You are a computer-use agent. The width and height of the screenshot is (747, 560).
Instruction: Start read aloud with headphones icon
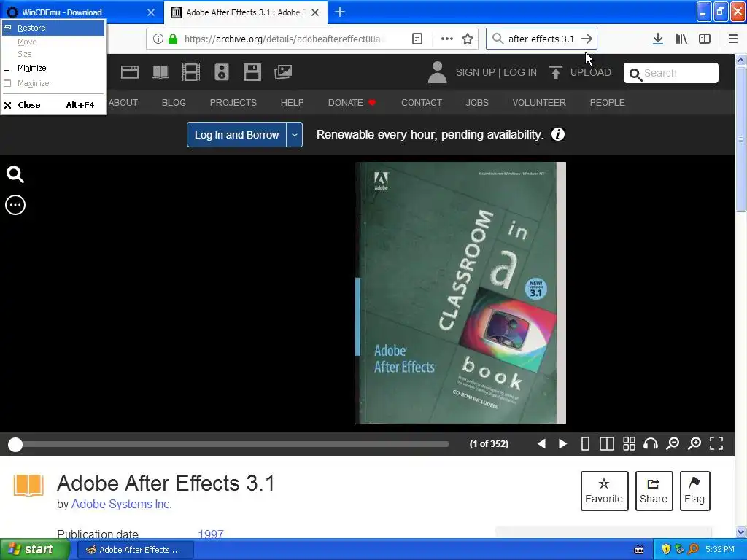(x=651, y=444)
